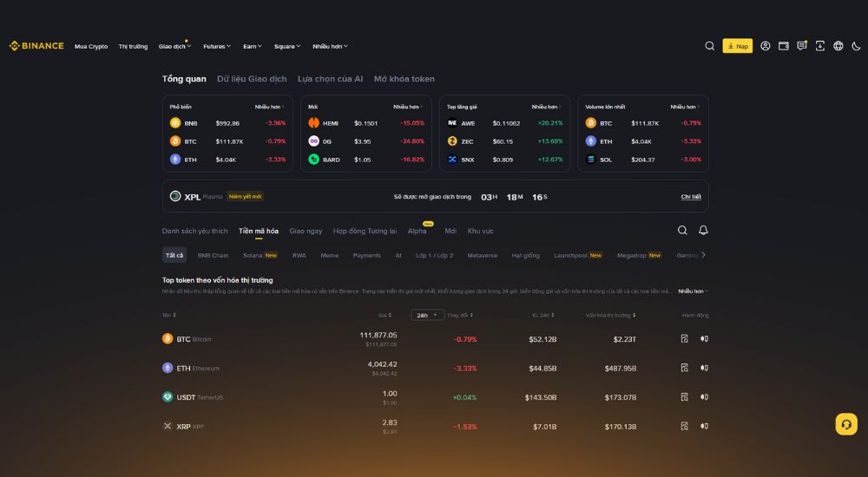
Task: Select the BNB Chain filter chip
Action: point(214,256)
